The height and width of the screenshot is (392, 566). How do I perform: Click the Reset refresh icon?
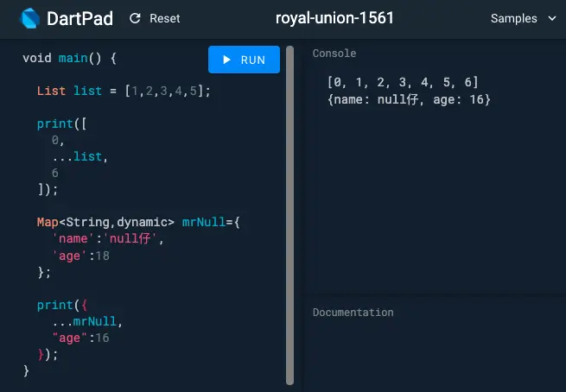pyautogui.click(x=135, y=18)
